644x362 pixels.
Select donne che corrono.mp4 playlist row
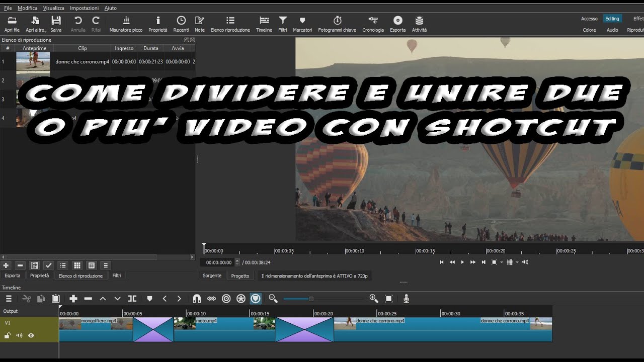(98, 61)
